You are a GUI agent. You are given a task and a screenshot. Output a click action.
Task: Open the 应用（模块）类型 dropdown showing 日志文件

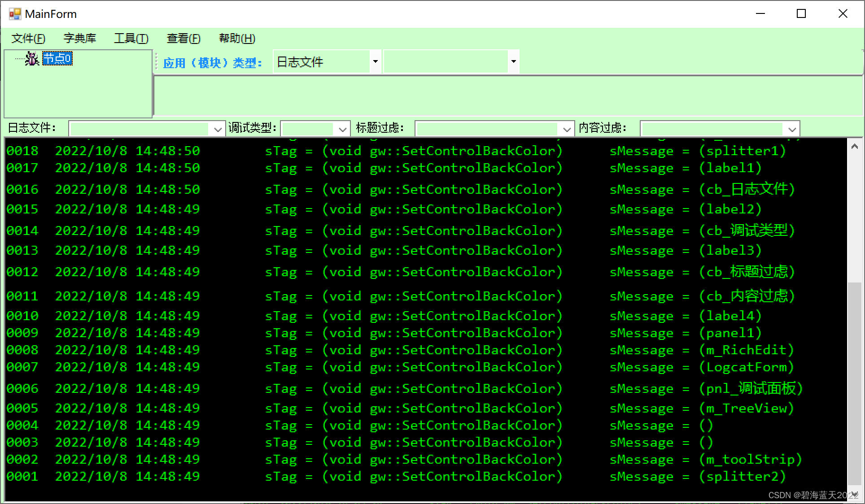(x=375, y=61)
